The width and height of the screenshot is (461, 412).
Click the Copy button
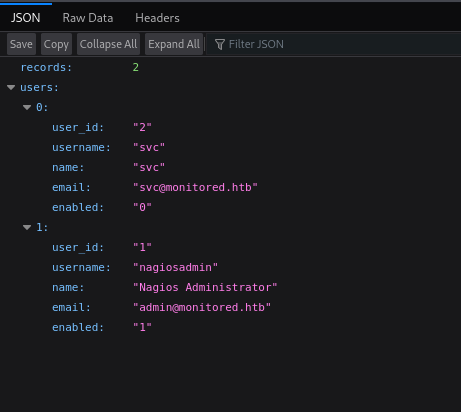[x=56, y=44]
